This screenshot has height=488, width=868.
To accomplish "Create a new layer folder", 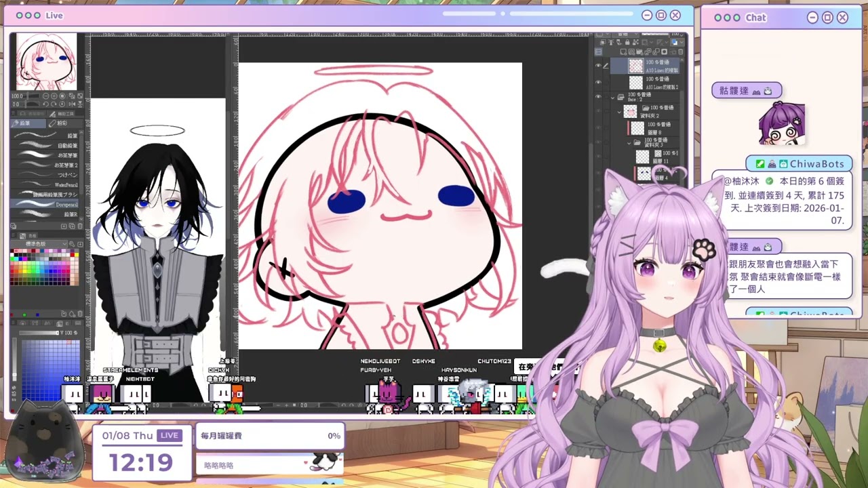I will 639,52.
